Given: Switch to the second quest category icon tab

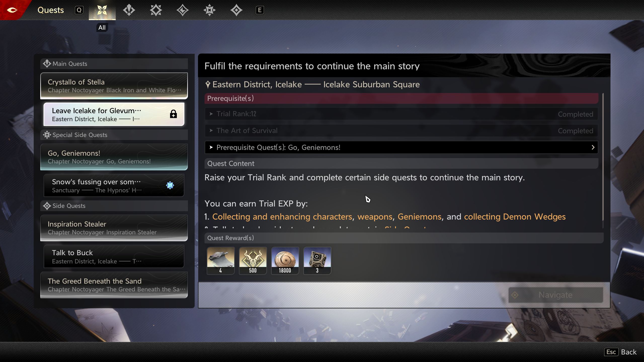Looking at the screenshot, I should pyautogui.click(x=129, y=10).
